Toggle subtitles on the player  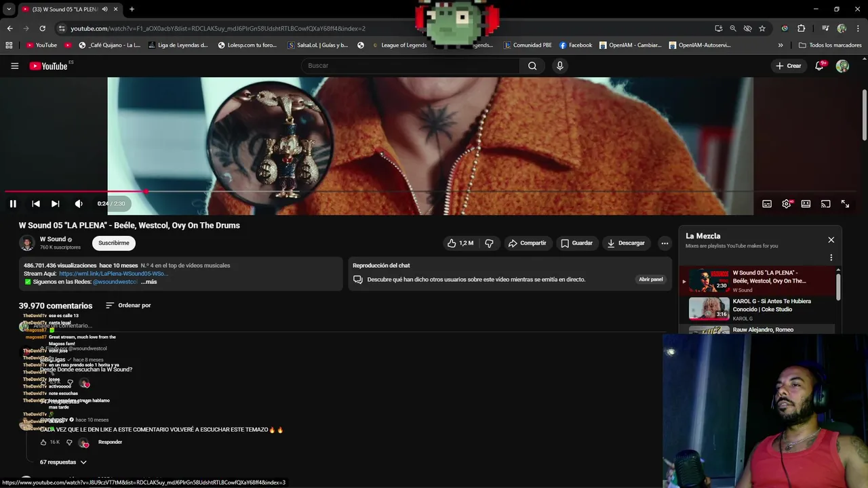[767, 203]
